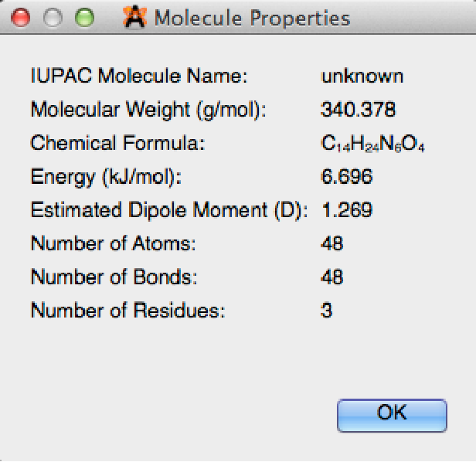Screen dimensions: 476x462
Task: Select the molecular weight value 340.378
Action: [358, 110]
